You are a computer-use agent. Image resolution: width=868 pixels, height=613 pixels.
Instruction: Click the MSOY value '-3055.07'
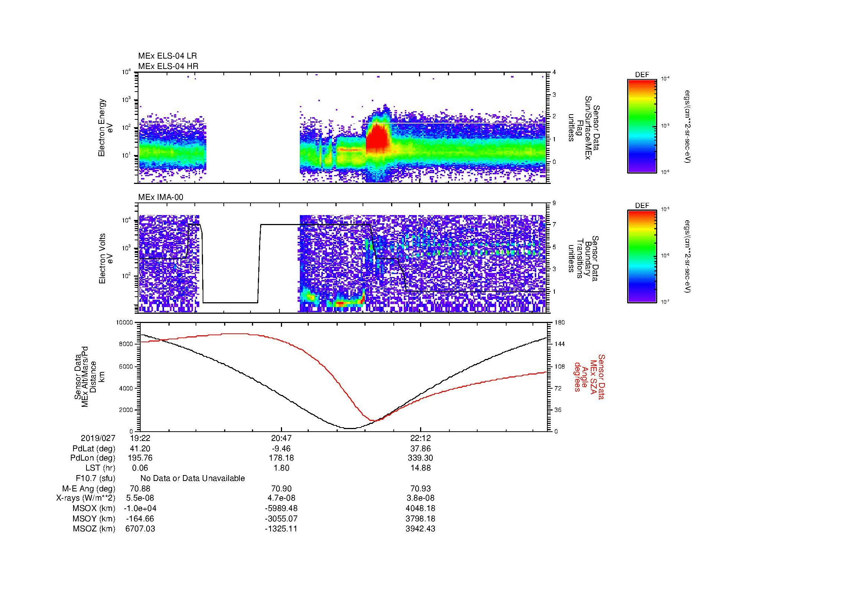point(281,518)
